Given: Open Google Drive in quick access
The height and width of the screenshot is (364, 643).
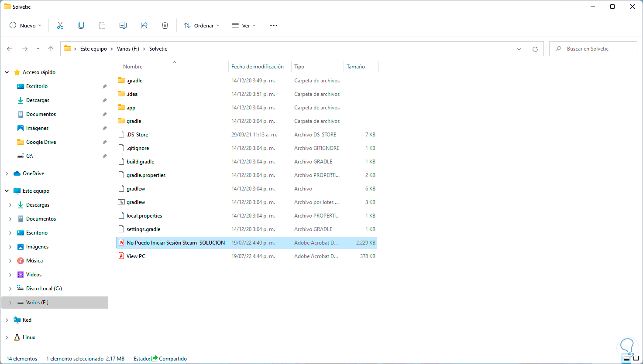Looking at the screenshot, I should tap(41, 142).
